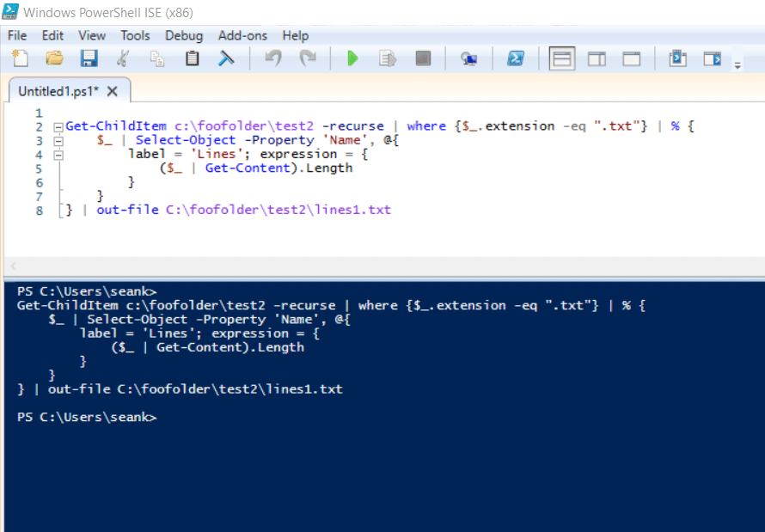Image resolution: width=765 pixels, height=532 pixels.
Task: Click the Stop Operation square icon
Action: [x=423, y=58]
